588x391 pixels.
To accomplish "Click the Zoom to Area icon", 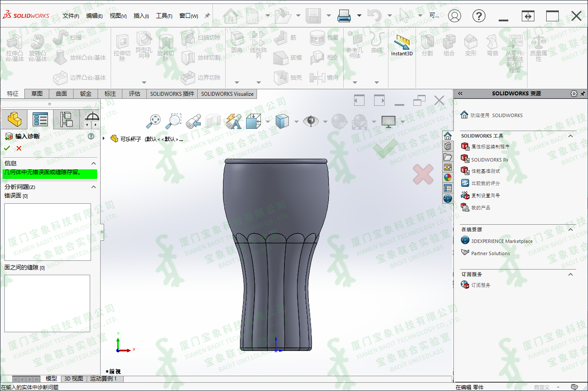I will tap(173, 121).
